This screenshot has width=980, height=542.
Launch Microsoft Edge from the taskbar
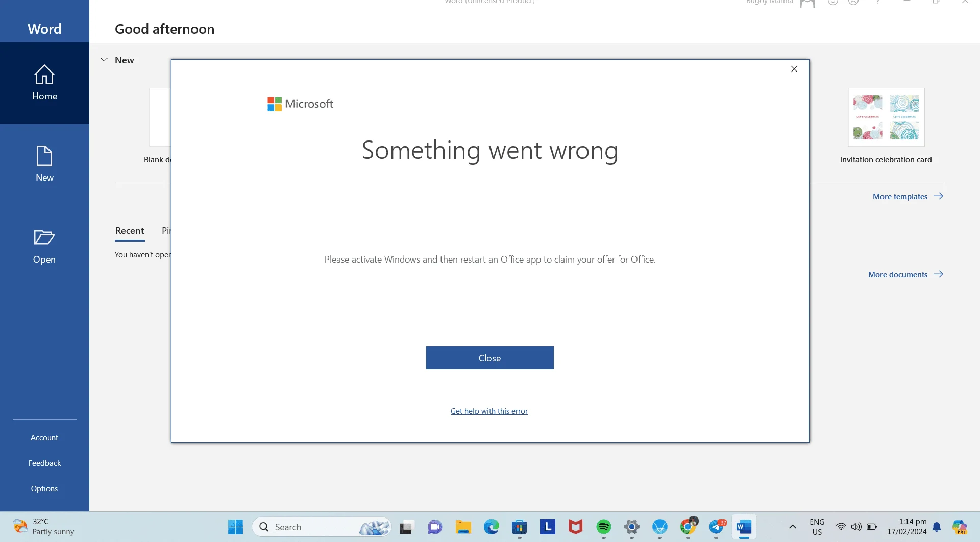492,527
